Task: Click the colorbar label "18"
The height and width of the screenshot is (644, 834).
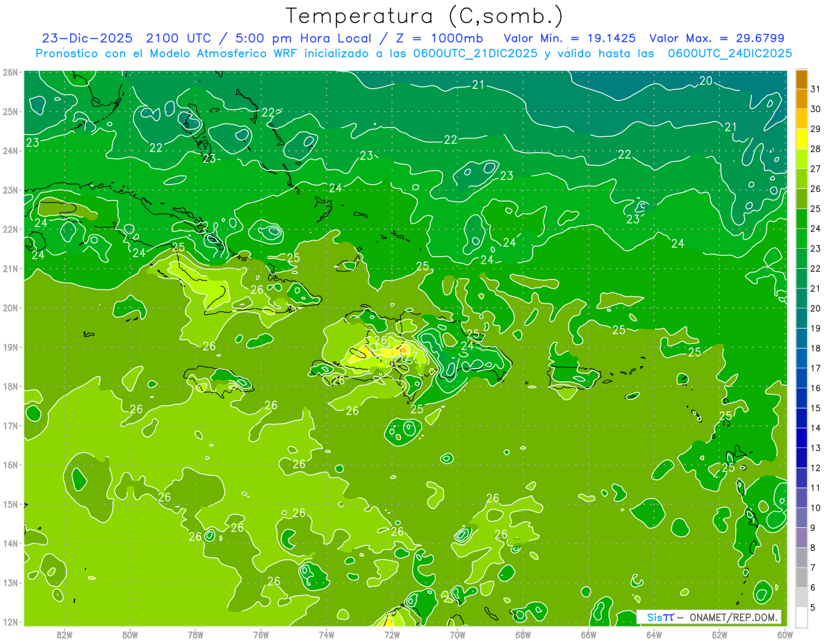Action: point(815,348)
